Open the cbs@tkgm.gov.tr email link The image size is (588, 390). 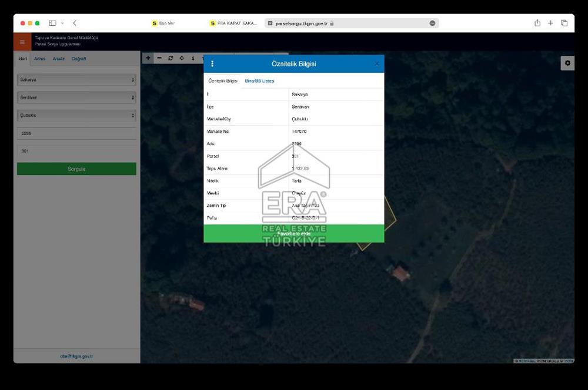(x=76, y=356)
